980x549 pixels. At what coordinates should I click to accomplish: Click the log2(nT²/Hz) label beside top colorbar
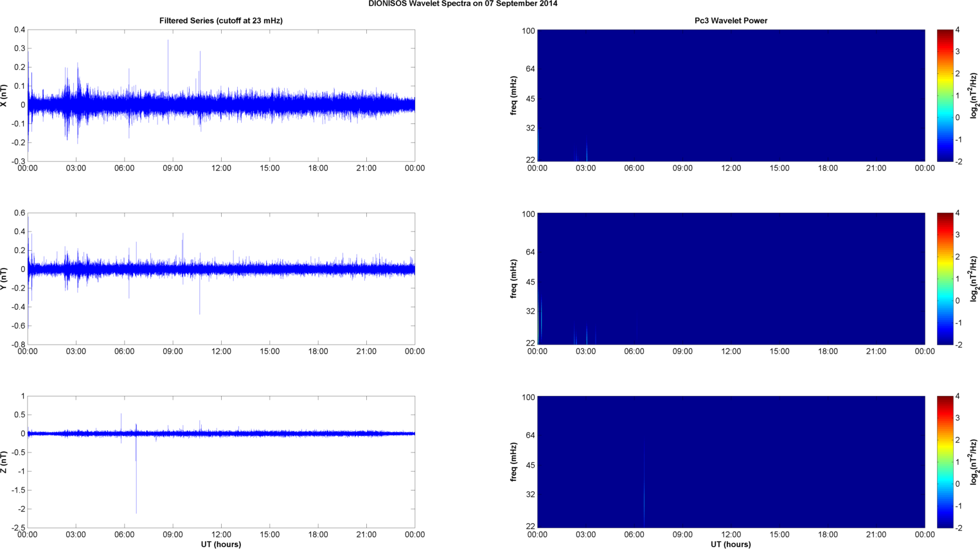pyautogui.click(x=974, y=96)
